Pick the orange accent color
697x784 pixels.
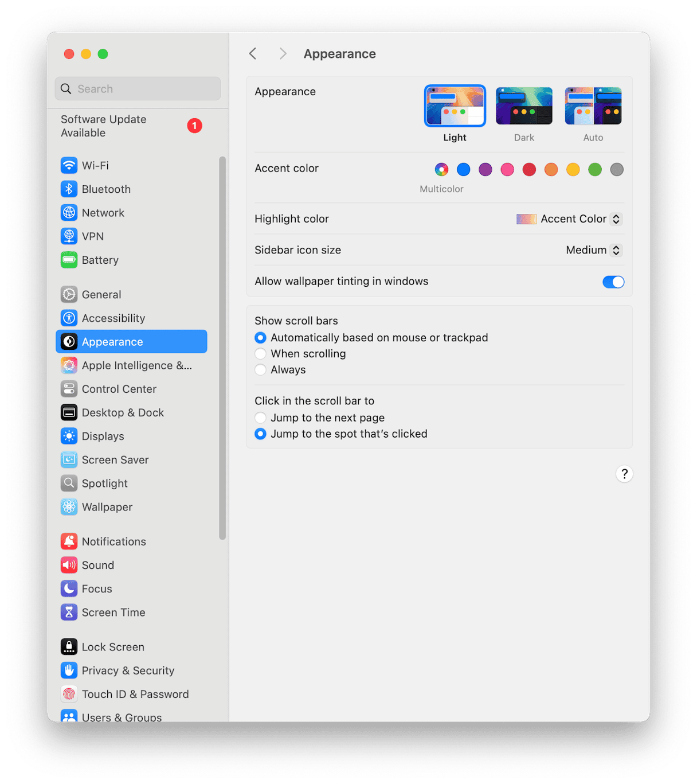point(551,169)
